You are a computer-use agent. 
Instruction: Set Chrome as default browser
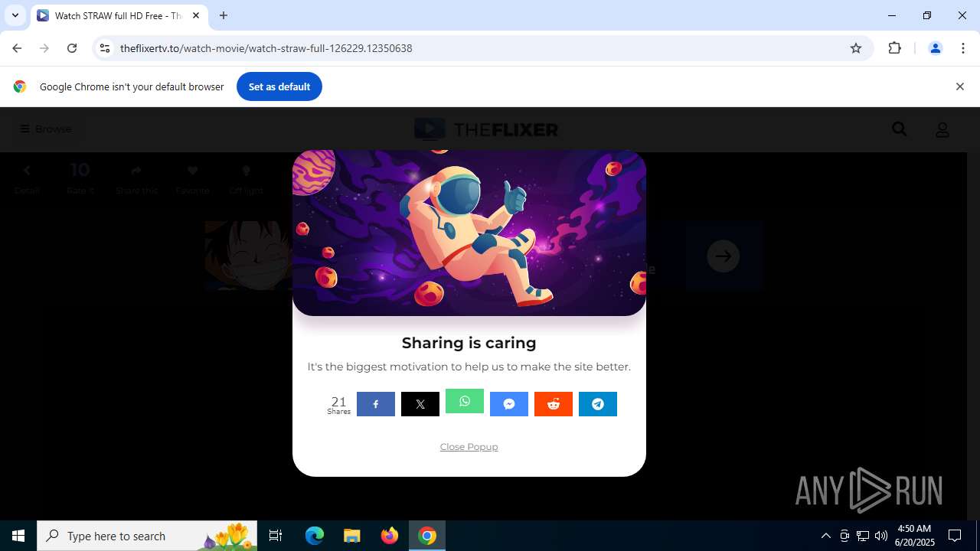point(279,86)
